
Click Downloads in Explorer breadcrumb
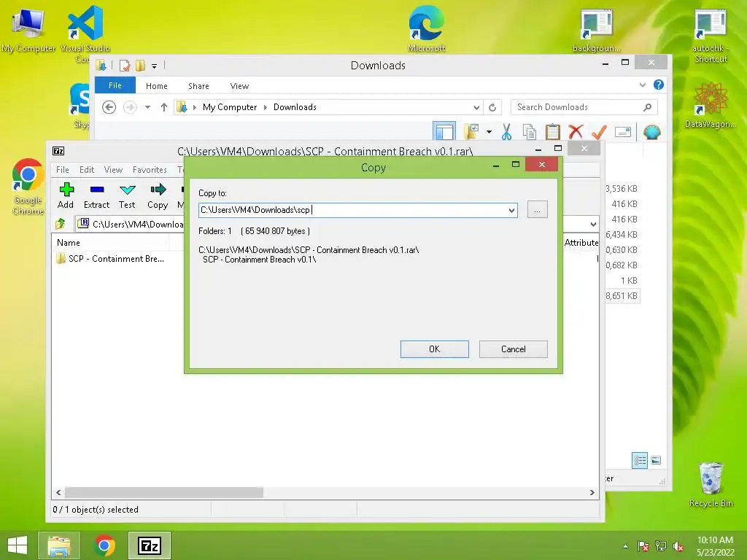295,107
